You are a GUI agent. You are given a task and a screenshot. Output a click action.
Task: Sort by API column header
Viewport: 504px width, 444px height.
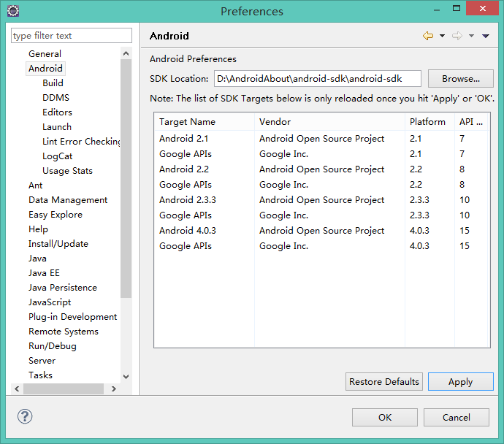472,122
